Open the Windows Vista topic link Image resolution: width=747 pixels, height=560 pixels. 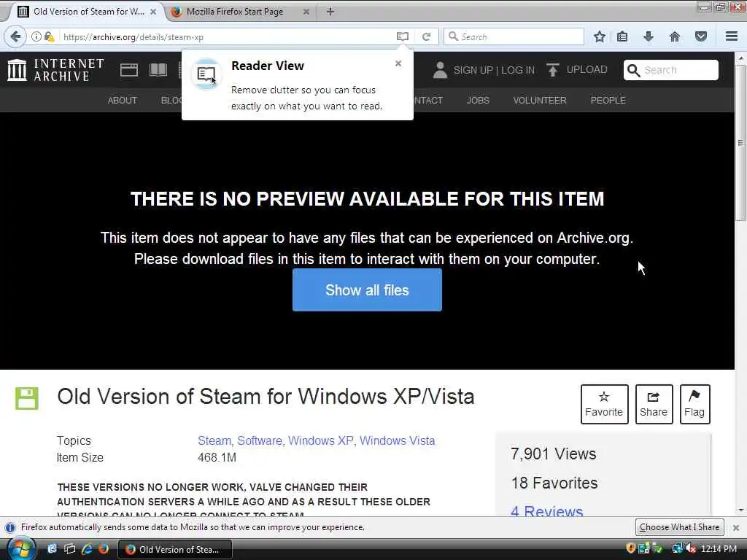click(x=398, y=441)
